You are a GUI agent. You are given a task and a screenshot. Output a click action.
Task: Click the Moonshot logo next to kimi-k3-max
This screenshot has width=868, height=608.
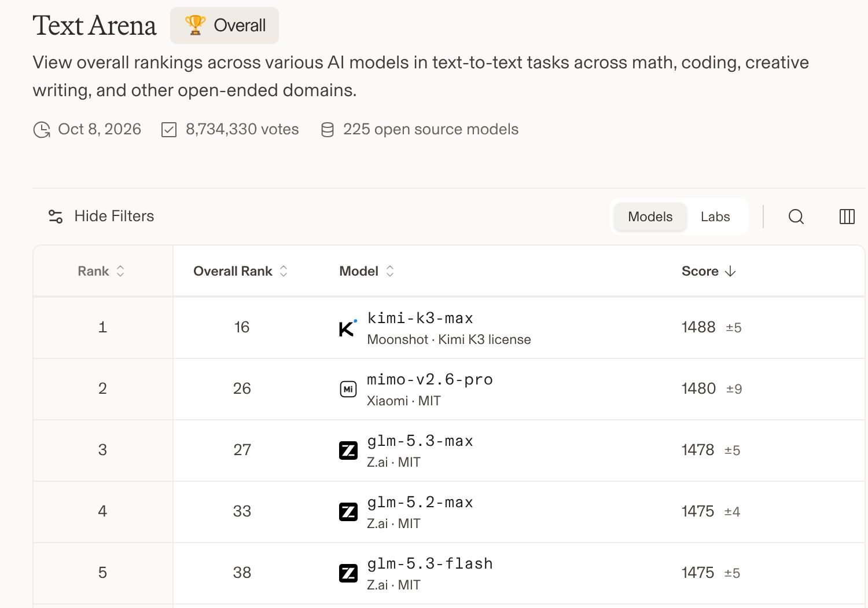(x=348, y=328)
